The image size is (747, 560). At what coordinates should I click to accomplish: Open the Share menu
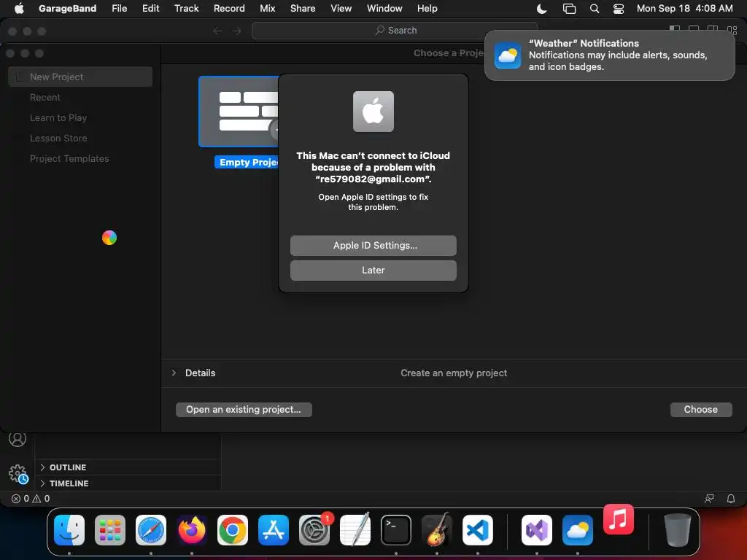[303, 8]
